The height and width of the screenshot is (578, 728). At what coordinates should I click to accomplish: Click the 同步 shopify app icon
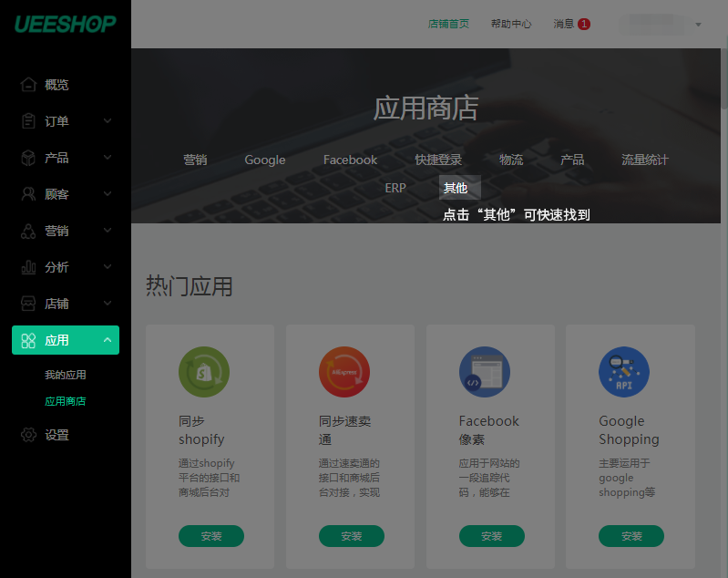point(204,372)
